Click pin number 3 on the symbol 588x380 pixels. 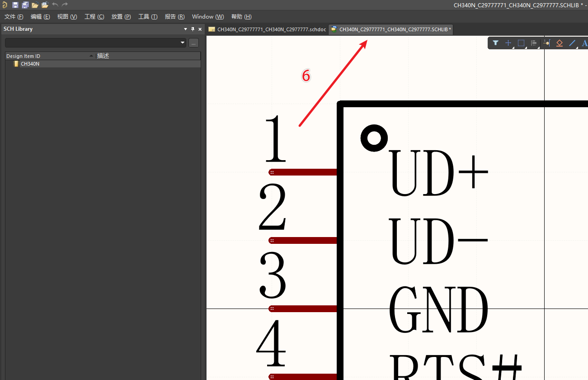(x=273, y=276)
